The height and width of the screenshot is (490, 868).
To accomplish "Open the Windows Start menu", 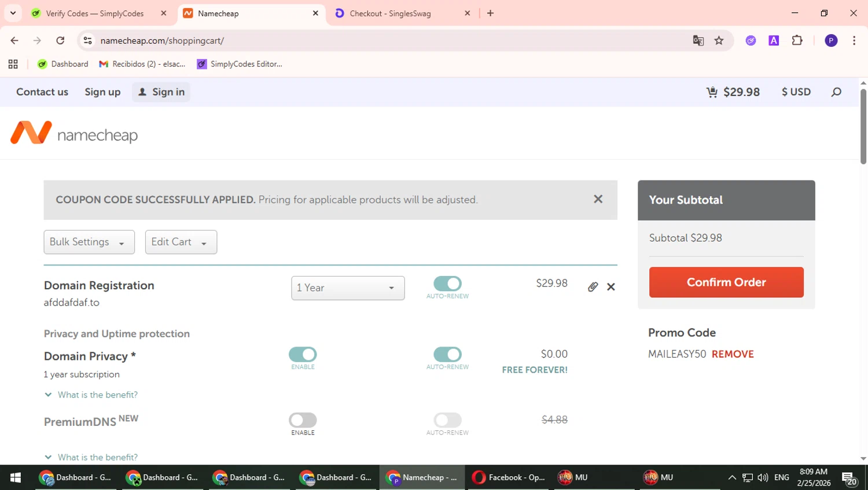I will pyautogui.click(x=16, y=477).
